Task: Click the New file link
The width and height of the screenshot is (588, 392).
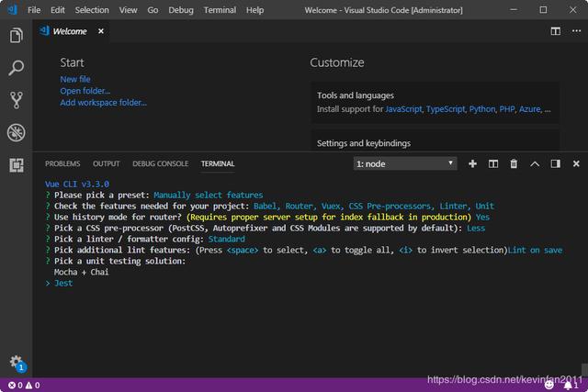Action: [75, 79]
